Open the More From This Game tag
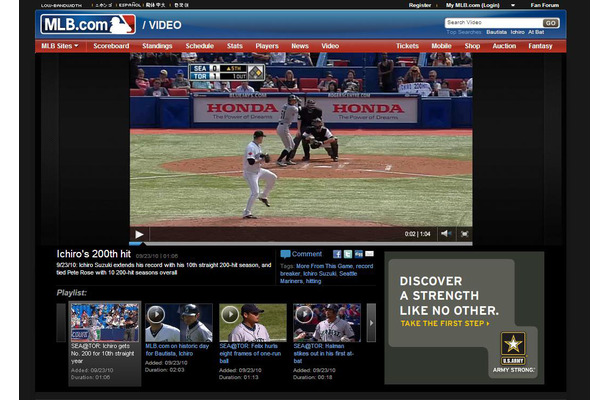Image resolution: width=610 pixels, height=400 pixels. point(324,266)
